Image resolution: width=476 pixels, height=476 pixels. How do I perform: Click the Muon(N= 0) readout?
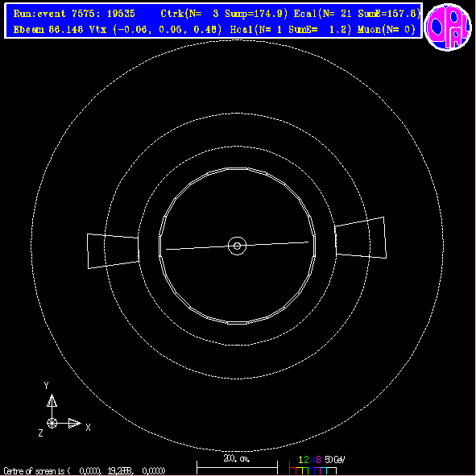coord(387,30)
